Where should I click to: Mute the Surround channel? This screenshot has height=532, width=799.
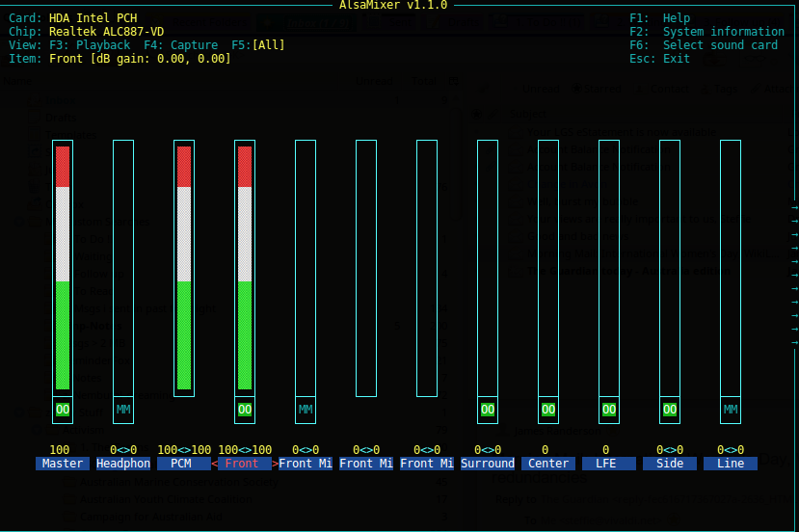(x=488, y=410)
